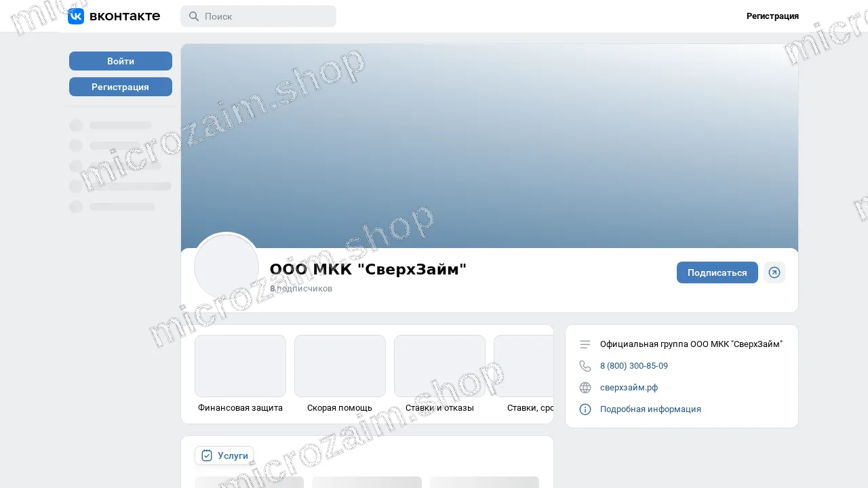Open Ставки и отказы card thumbnail
The width and height of the screenshot is (868, 488).
pyautogui.click(x=439, y=366)
